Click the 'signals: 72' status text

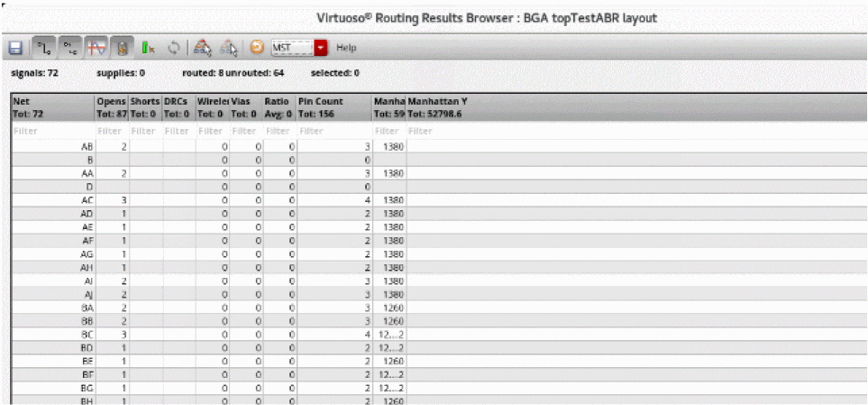point(35,72)
